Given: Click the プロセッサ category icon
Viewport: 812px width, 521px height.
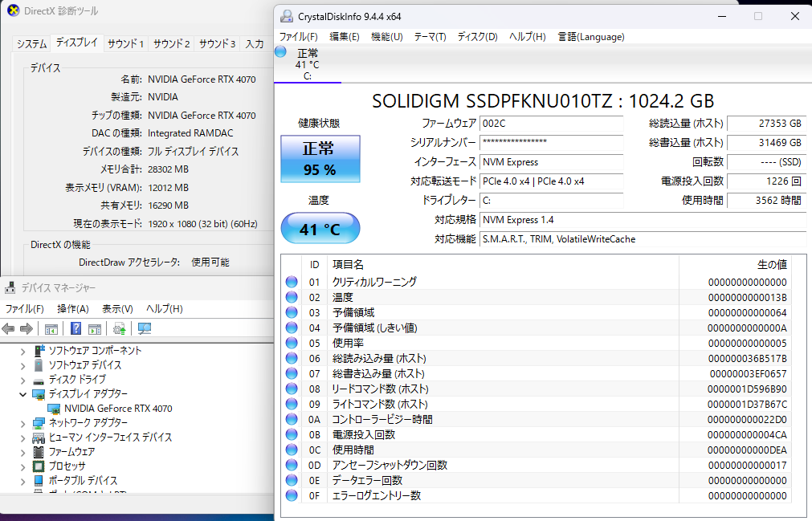Looking at the screenshot, I should point(39,466).
